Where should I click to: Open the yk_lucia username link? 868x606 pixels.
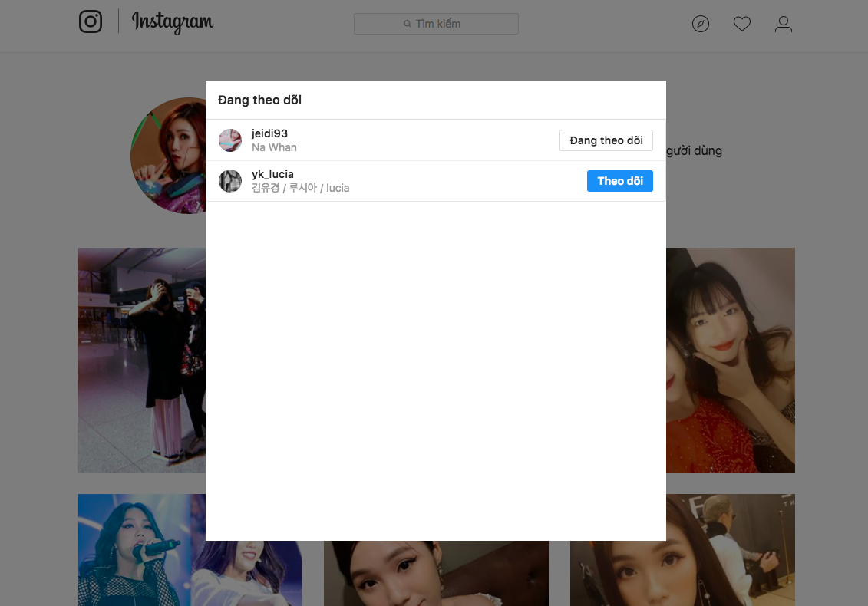coord(272,174)
